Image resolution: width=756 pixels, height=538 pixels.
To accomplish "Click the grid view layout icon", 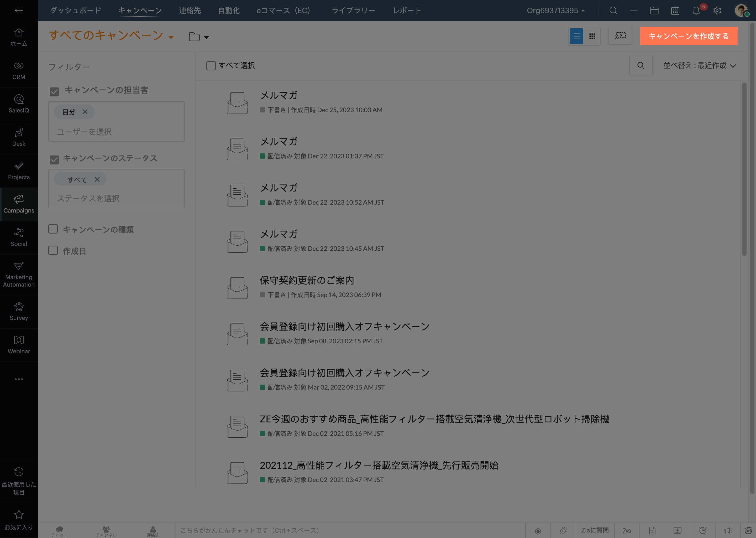I will coord(592,36).
